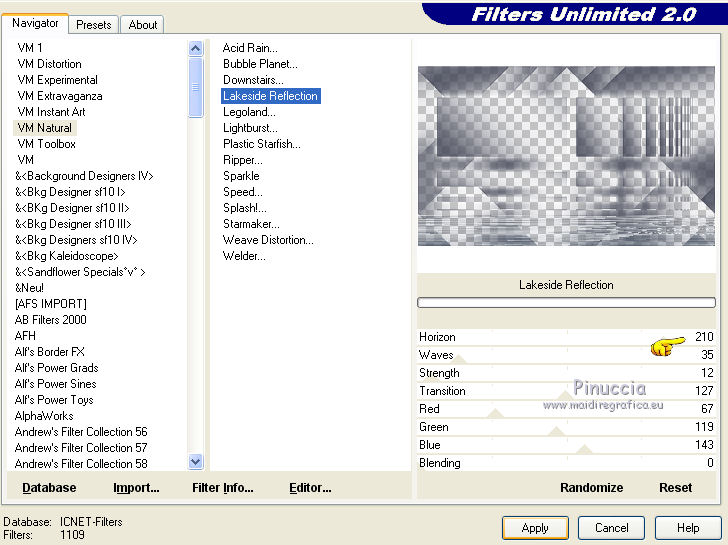The width and height of the screenshot is (728, 545).
Task: Choose Alf's Border FX category
Action: click(50, 352)
